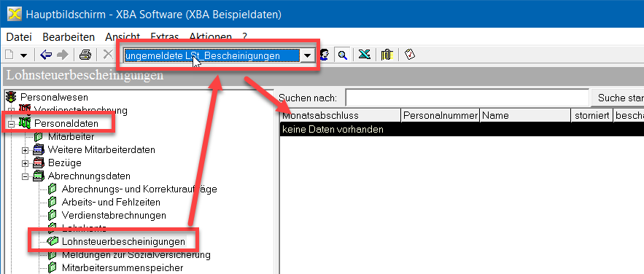
Task: Select the 'keine Daten vorhanden' row
Action: [x=462, y=129]
